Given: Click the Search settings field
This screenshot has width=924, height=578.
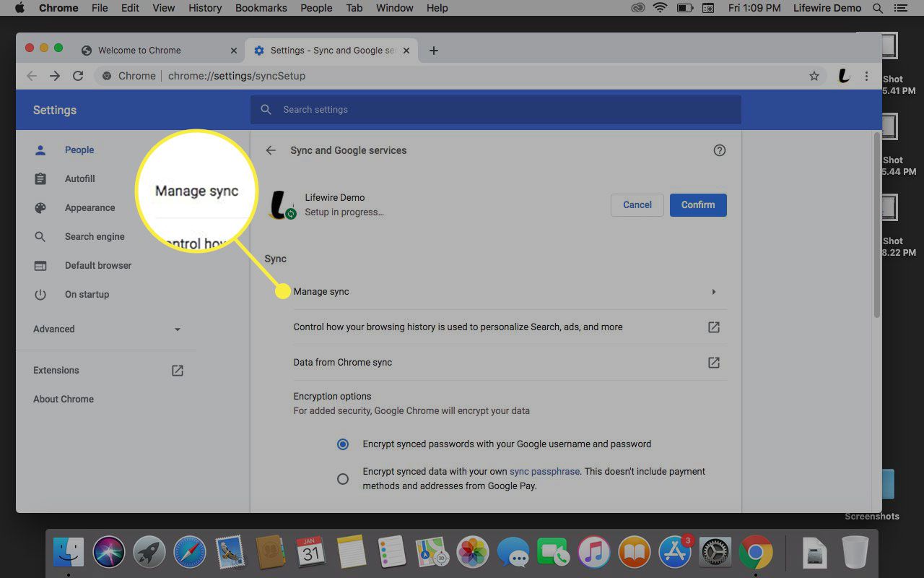Looking at the screenshot, I should point(496,110).
